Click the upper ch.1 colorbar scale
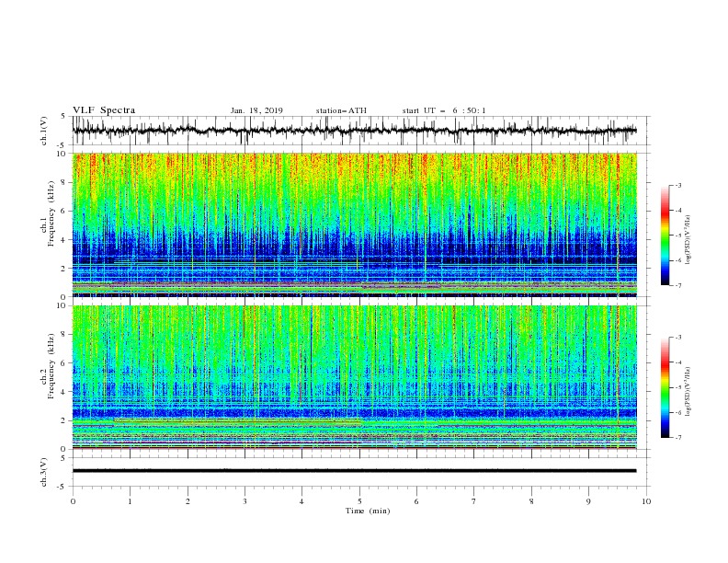The height and width of the screenshot is (563, 728). pyautogui.click(x=665, y=236)
